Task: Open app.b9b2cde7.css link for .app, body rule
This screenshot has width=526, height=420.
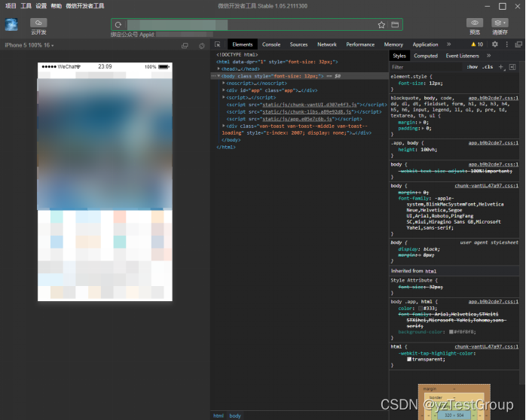Action: click(494, 143)
